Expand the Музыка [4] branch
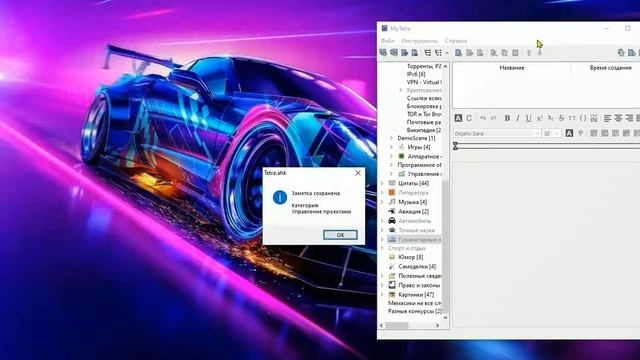640x360 pixels. (x=382, y=202)
